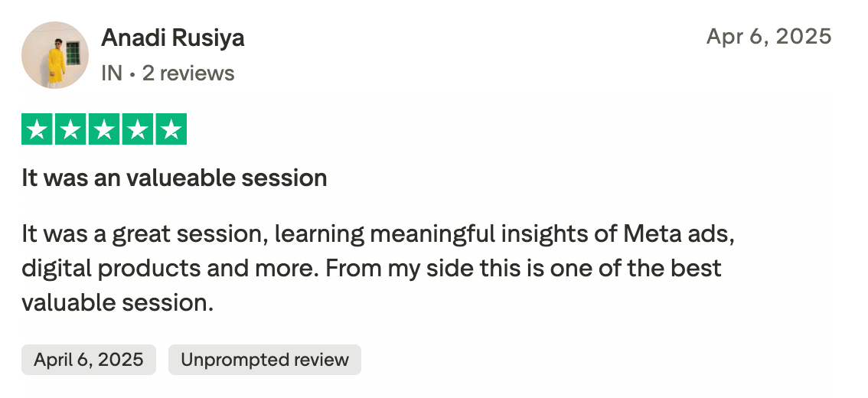This screenshot has width=868, height=398.
Task: Click the fourth green rating star
Action: tap(137, 130)
